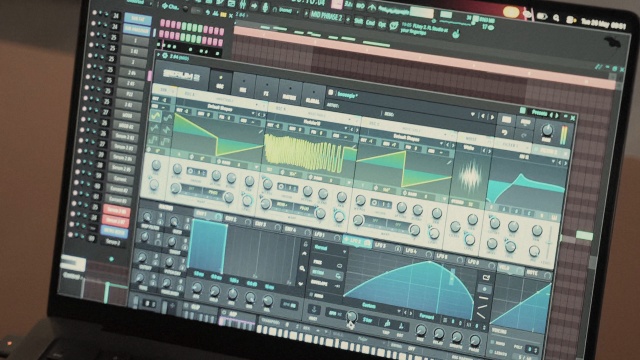This screenshot has width=640, height=360.
Task: Click the OSC A sawtooth waveform display
Action: click(219, 136)
